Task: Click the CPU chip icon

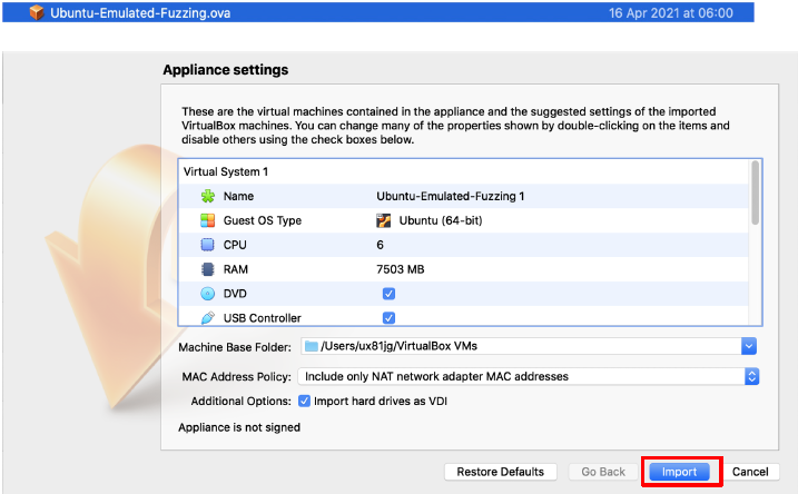Action: [208, 245]
